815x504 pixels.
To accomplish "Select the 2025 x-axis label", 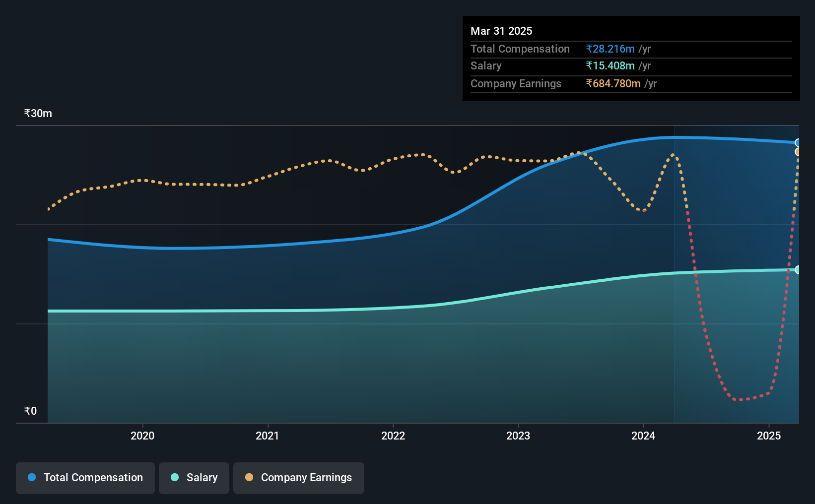I will [769, 436].
